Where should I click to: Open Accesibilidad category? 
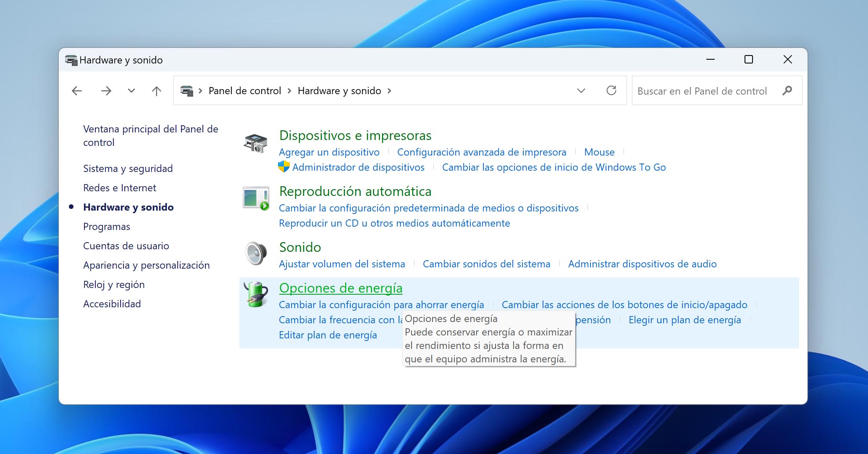pyautogui.click(x=112, y=304)
